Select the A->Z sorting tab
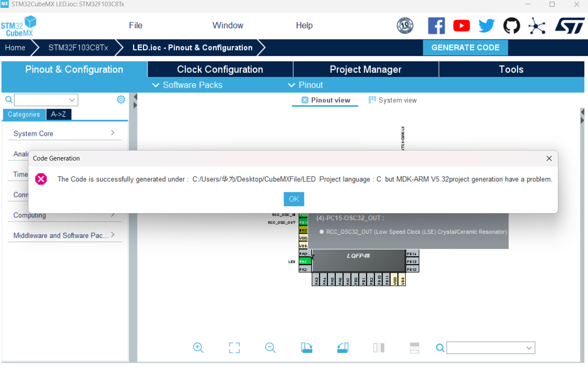 point(58,115)
